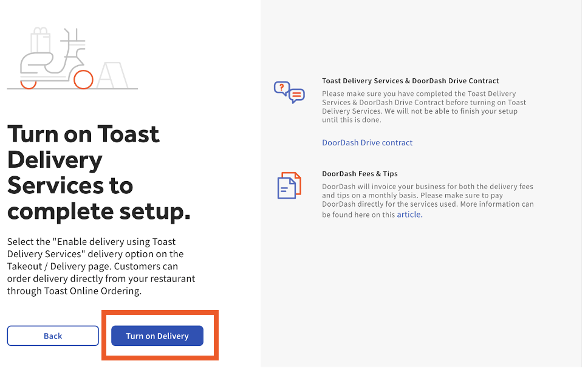The image size is (588, 372).
Task: Click the orange reply speech bubble icon
Action: (296, 95)
